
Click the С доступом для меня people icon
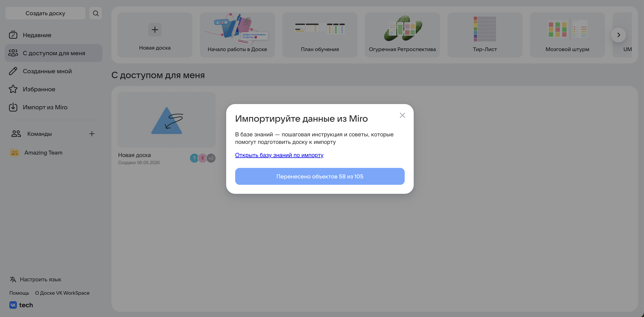click(x=13, y=53)
